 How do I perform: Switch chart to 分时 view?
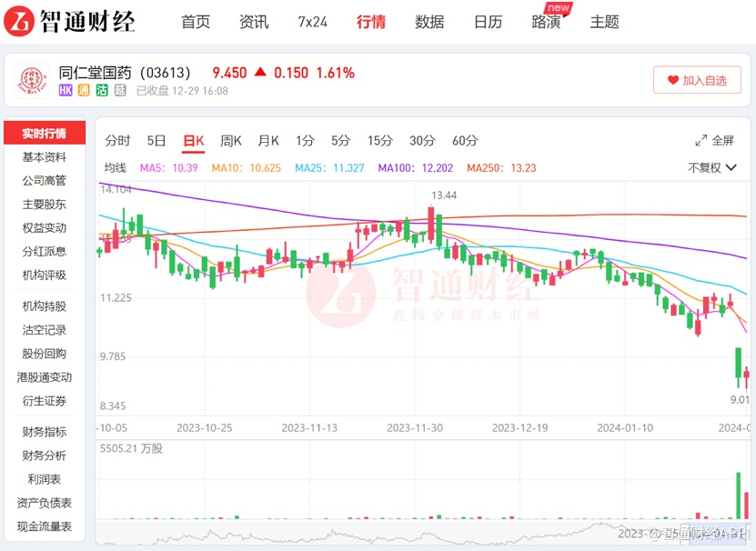(117, 141)
